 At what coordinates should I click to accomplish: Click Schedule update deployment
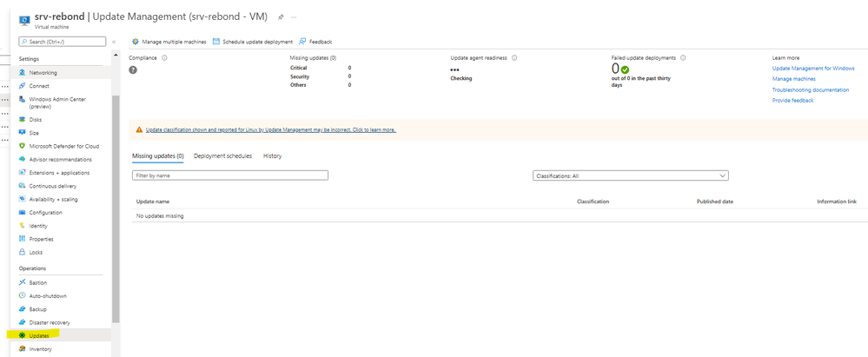click(x=253, y=42)
